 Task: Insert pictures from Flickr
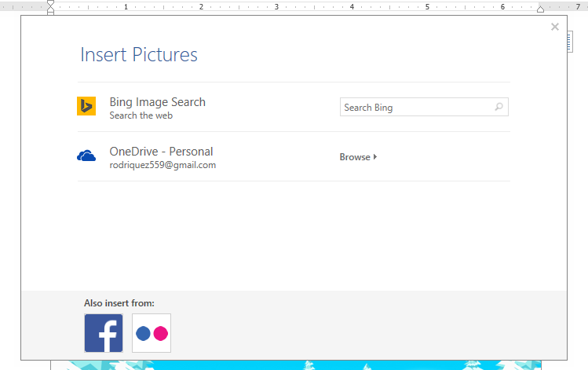(x=152, y=333)
